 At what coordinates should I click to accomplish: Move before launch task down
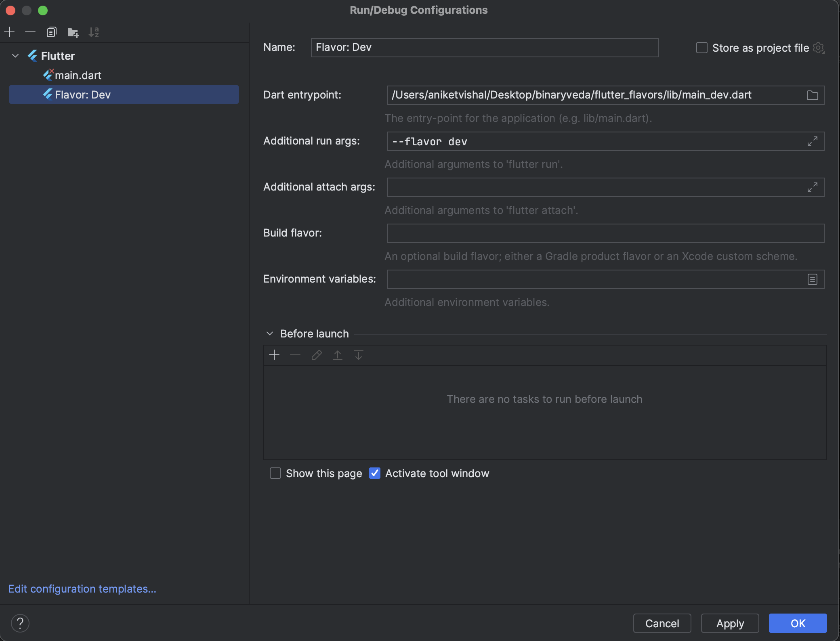(x=358, y=355)
